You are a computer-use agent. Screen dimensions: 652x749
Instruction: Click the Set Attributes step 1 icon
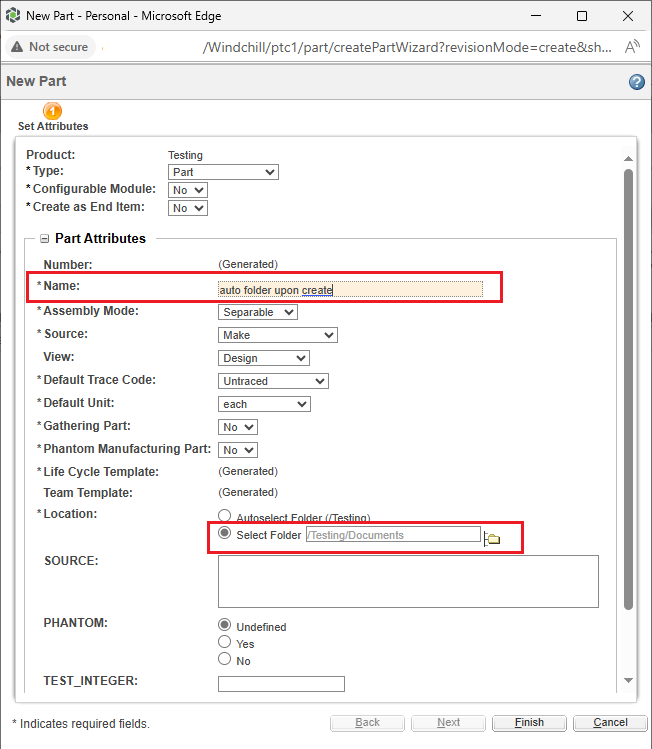tap(52, 111)
